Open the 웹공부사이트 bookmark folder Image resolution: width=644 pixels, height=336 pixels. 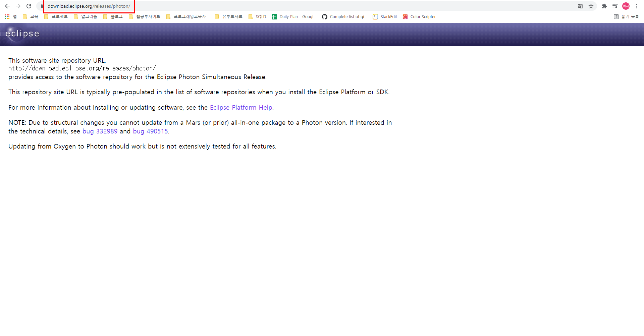click(x=144, y=16)
